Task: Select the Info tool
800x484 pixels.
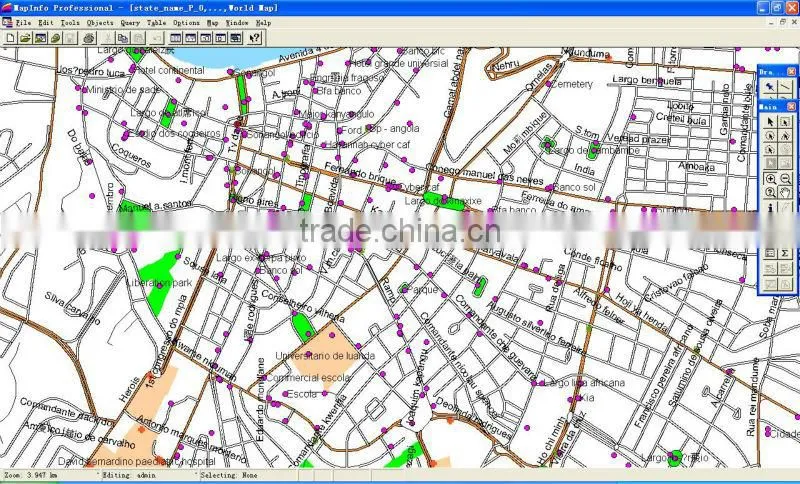Action: (770, 207)
